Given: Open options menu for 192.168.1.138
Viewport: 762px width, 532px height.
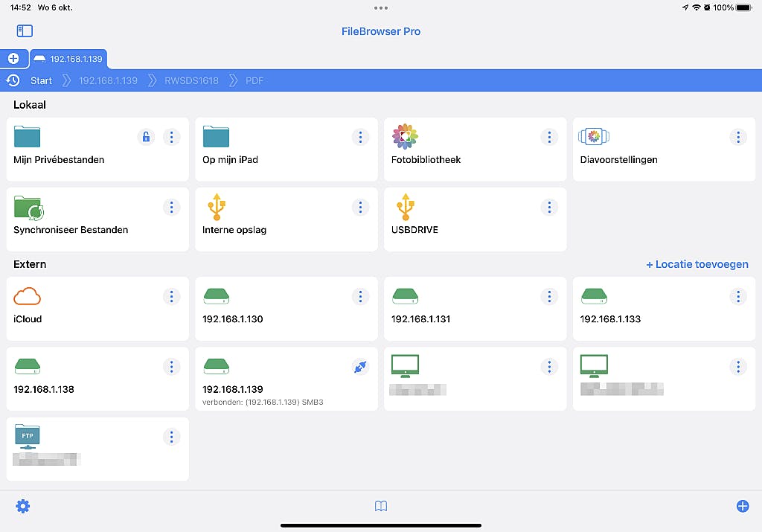Looking at the screenshot, I should click(x=172, y=367).
